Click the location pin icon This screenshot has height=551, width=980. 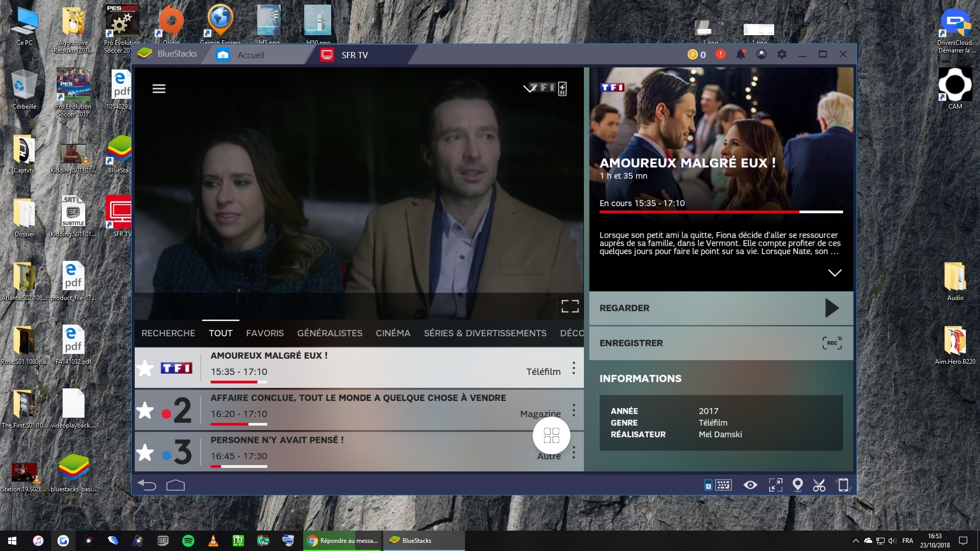tap(797, 485)
